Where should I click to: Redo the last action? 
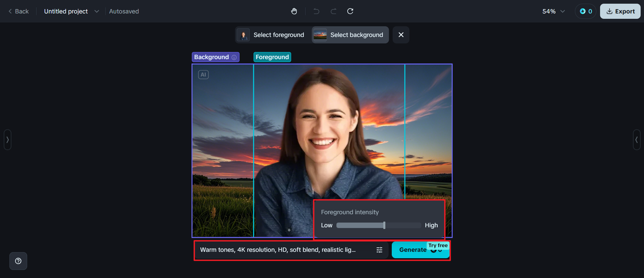(x=333, y=11)
